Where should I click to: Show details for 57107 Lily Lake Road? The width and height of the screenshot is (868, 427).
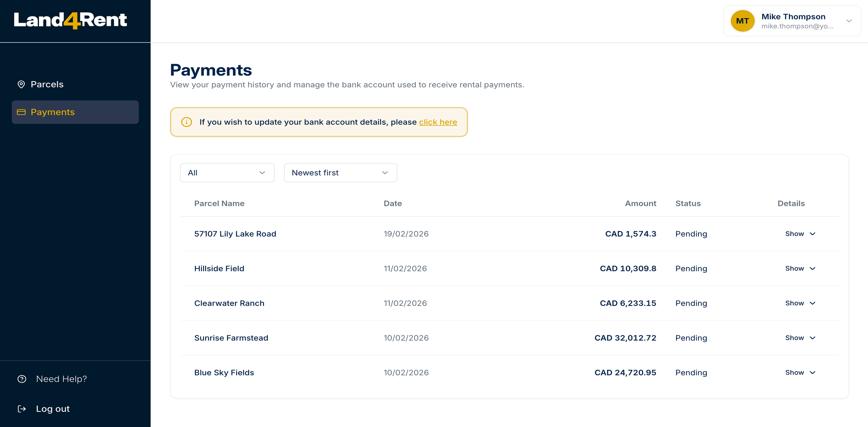800,234
